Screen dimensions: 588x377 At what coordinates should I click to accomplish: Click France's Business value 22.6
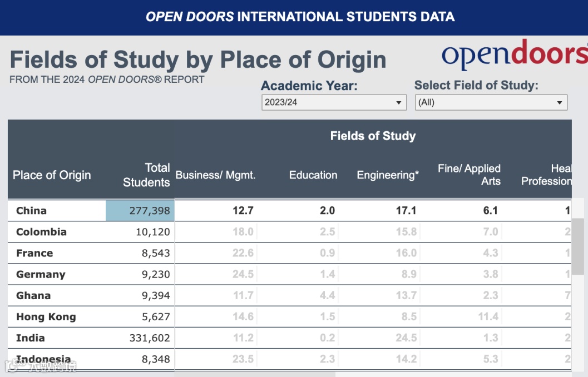click(x=243, y=254)
